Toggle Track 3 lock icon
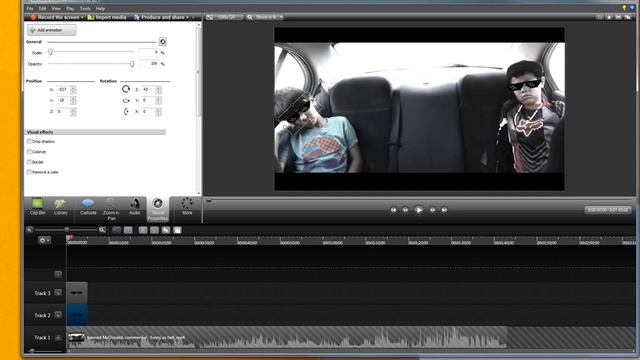Image resolution: width=640 pixels, height=360 pixels. (58, 293)
